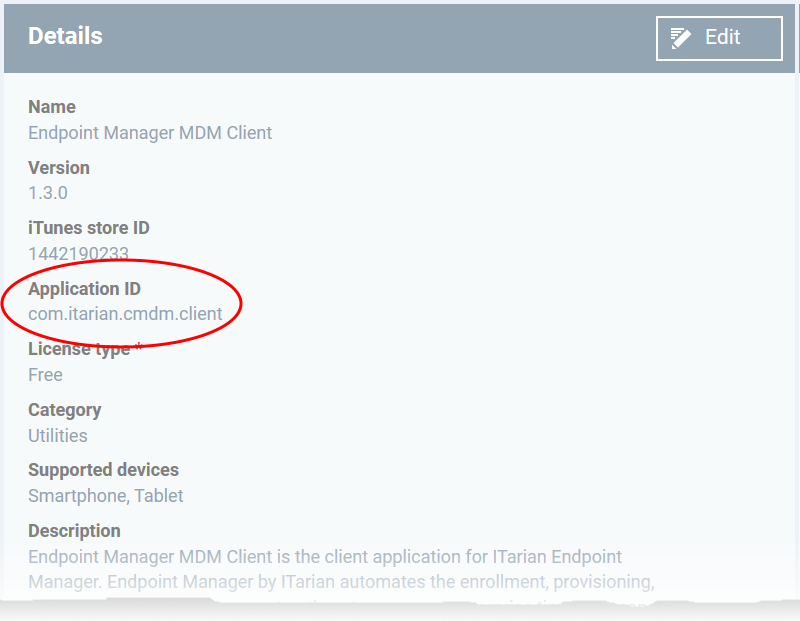The height and width of the screenshot is (621, 800).
Task: Click the "Description" field label
Action: 74,531
